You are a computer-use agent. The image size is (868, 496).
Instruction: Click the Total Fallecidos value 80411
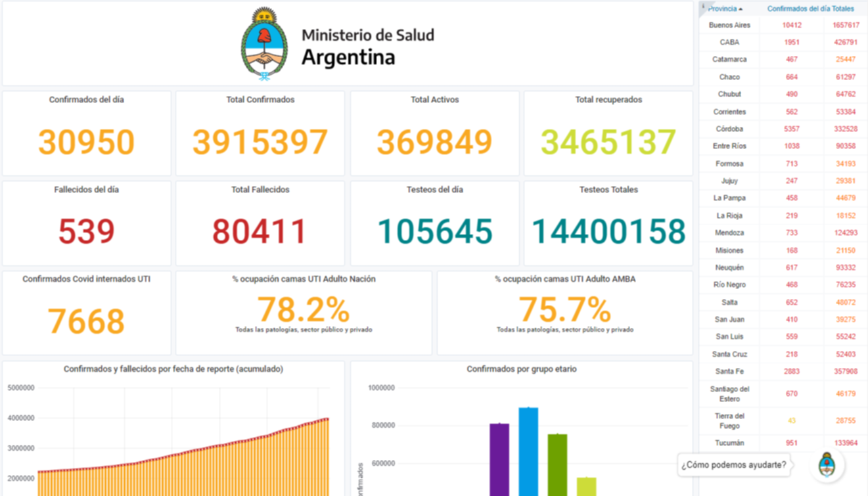260,231
